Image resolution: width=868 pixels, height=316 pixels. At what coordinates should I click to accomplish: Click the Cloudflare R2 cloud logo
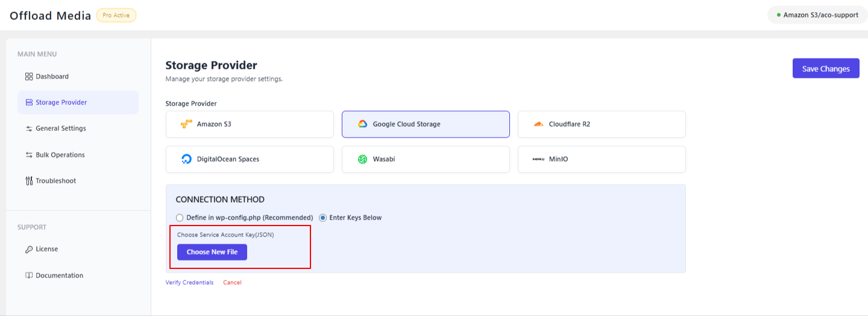(538, 124)
